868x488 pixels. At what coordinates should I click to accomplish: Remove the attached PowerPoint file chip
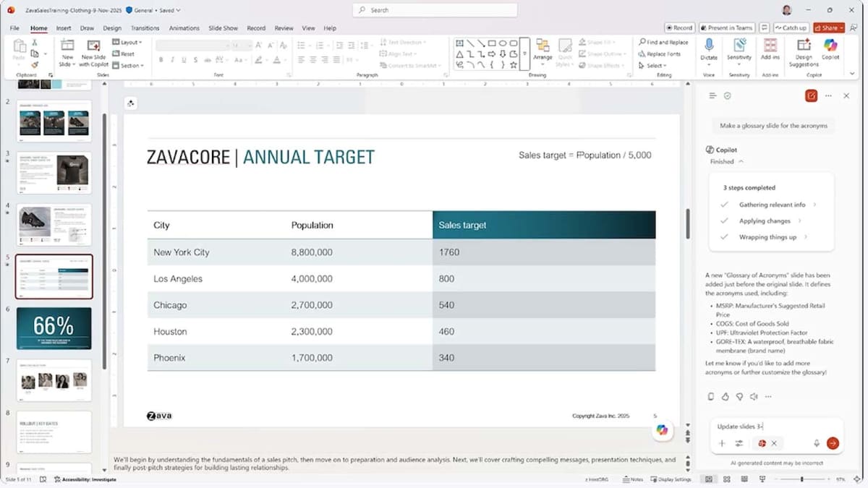coord(774,443)
